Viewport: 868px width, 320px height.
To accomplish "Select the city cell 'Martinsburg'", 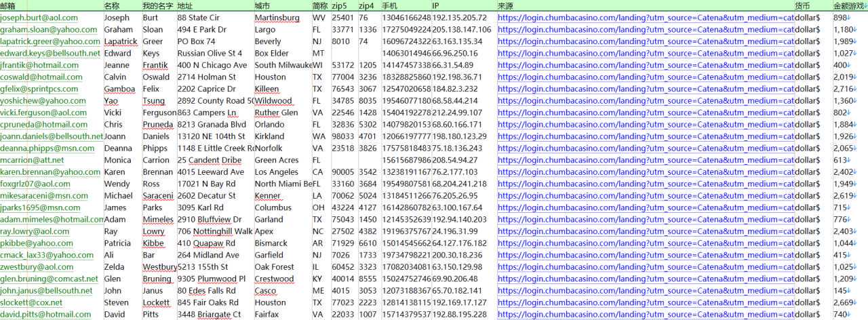I will pyautogui.click(x=277, y=18).
